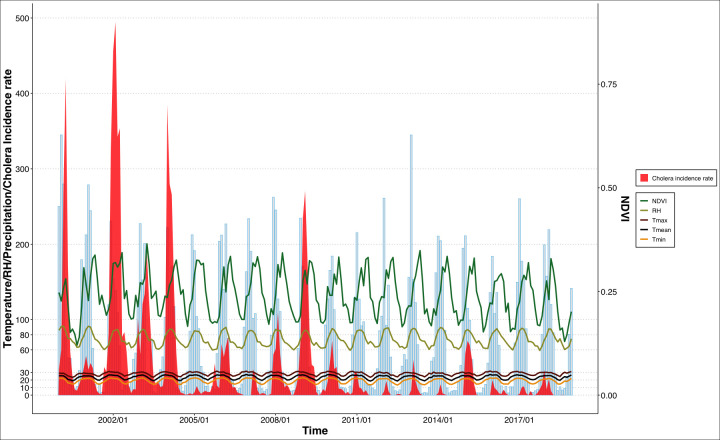Click the '0.50' right axis tick label
Screen dimensions: 720x440
click(x=609, y=188)
